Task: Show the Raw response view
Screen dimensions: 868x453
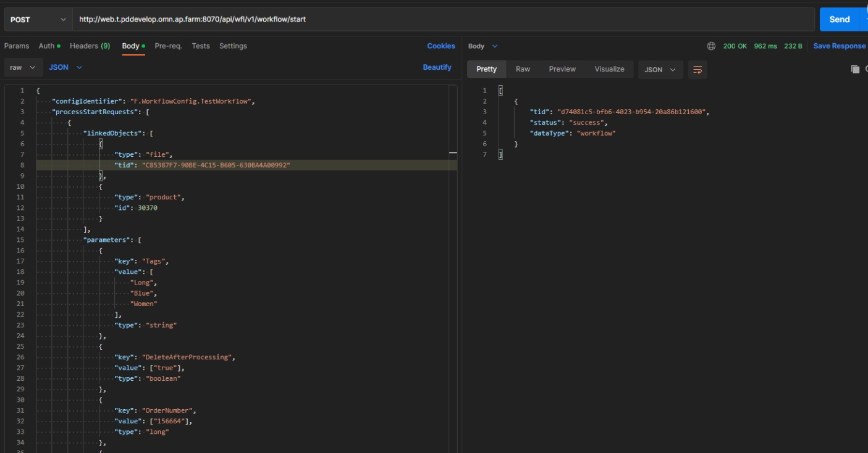Action: click(523, 69)
